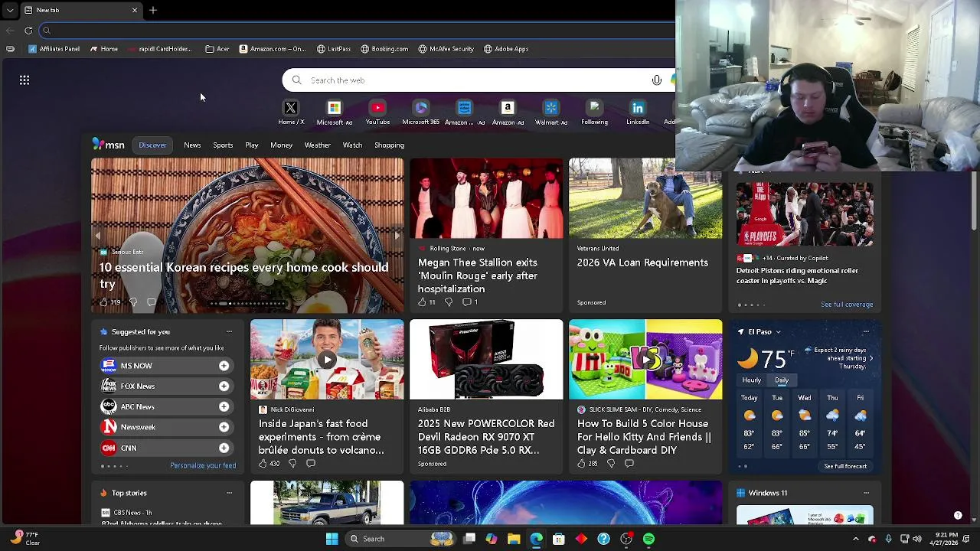Expand the El Paso location dropdown
Screen dimensions: 980x551
778,331
